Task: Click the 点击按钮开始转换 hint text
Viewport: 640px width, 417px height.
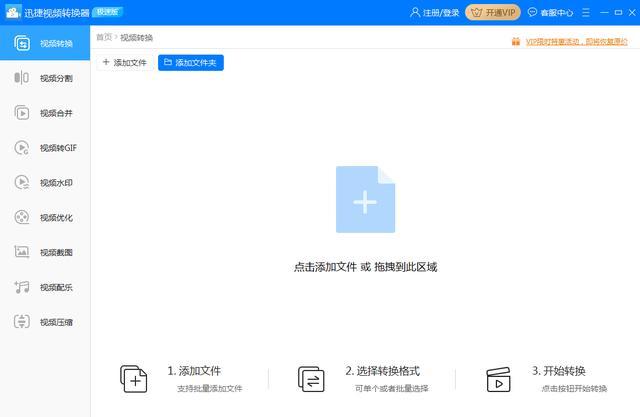Action: click(574, 388)
